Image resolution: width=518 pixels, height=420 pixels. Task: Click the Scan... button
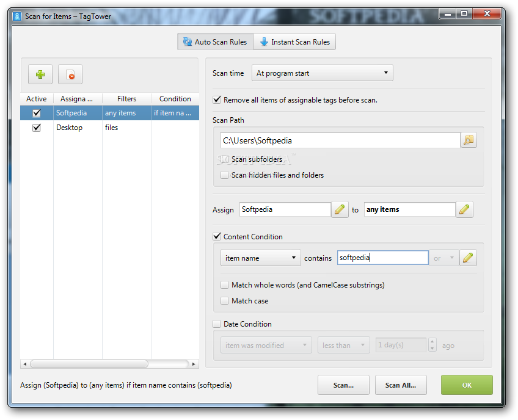coord(343,385)
